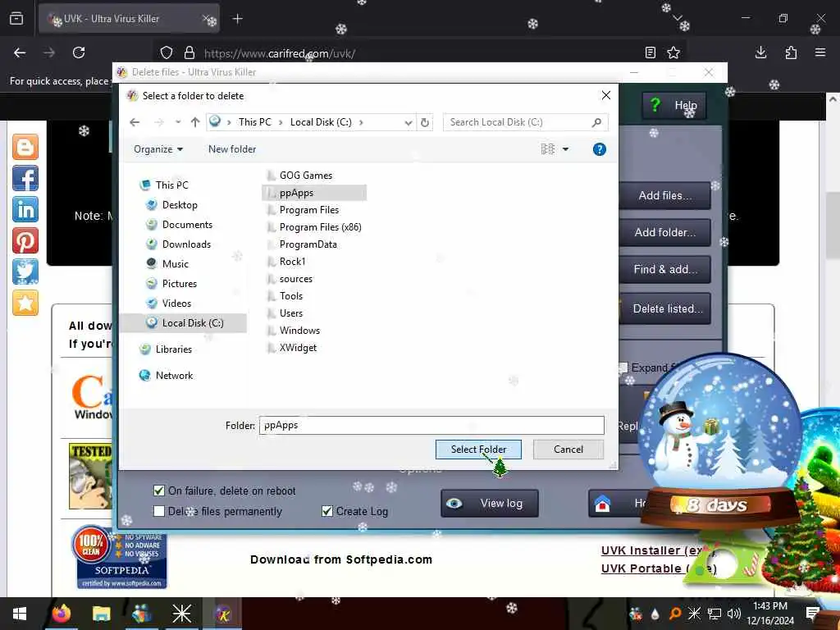Click the Blogger share icon
Image resolution: width=840 pixels, height=630 pixels.
(25, 147)
